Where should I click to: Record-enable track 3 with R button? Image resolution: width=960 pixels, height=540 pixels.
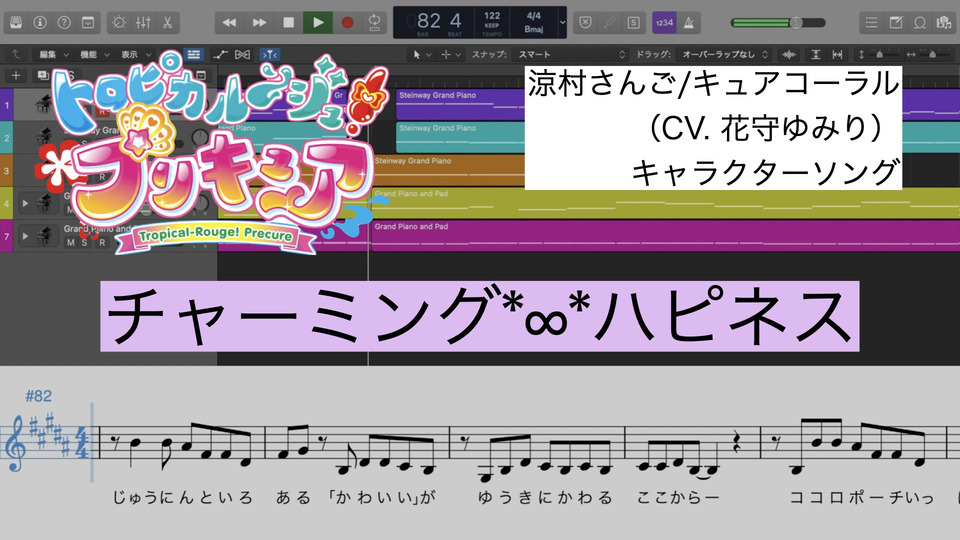coord(102,177)
